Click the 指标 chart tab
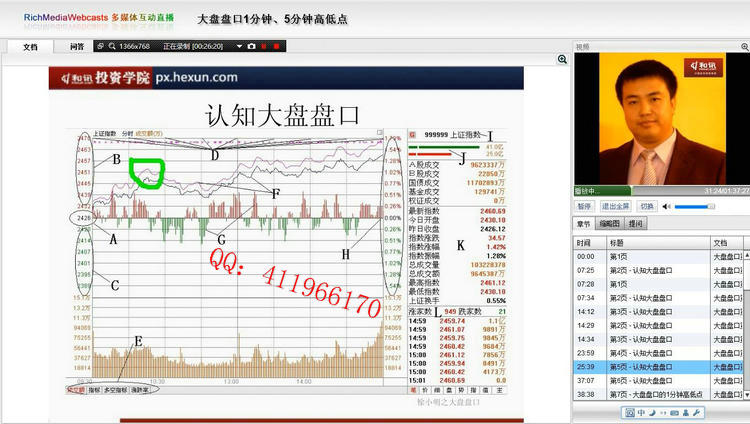 (x=94, y=390)
